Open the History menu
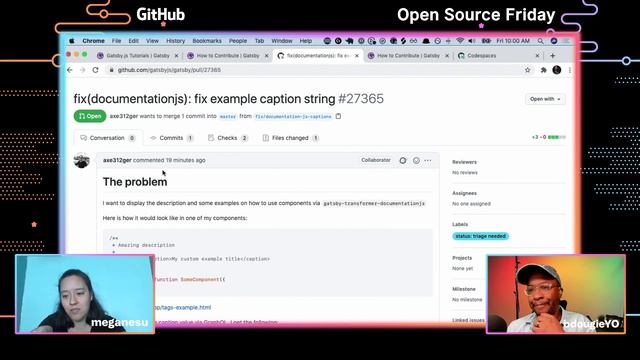This screenshot has width=640, height=360. 176,41
